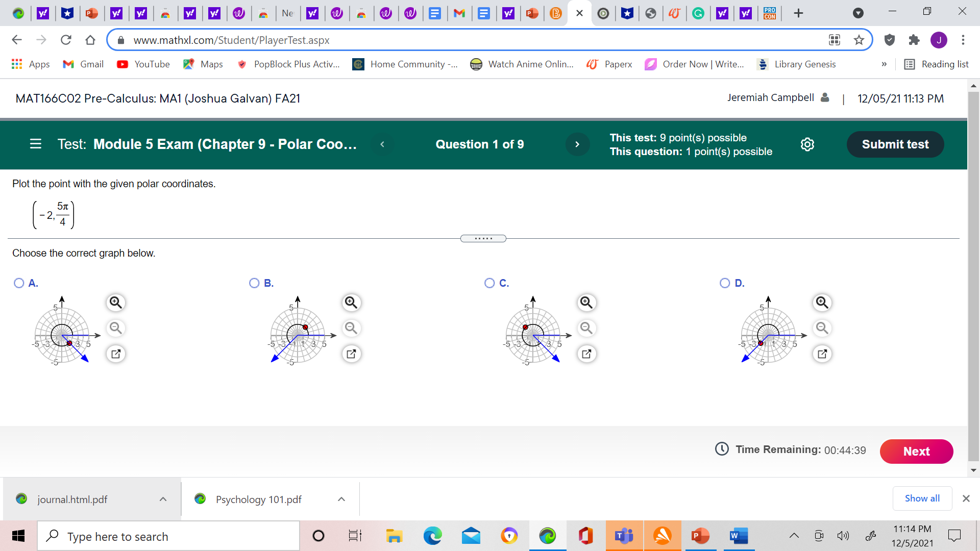The image size is (980, 551).
Task: Select answer option A
Action: tap(19, 283)
